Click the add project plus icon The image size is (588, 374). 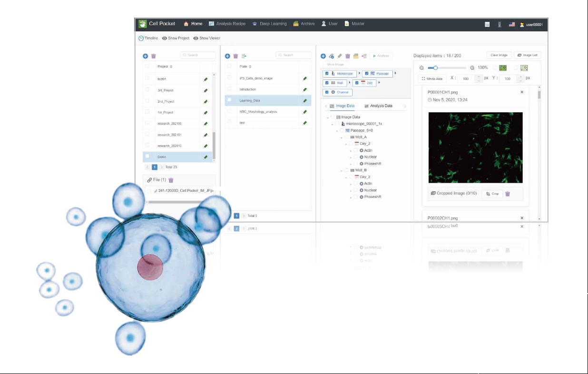point(146,56)
